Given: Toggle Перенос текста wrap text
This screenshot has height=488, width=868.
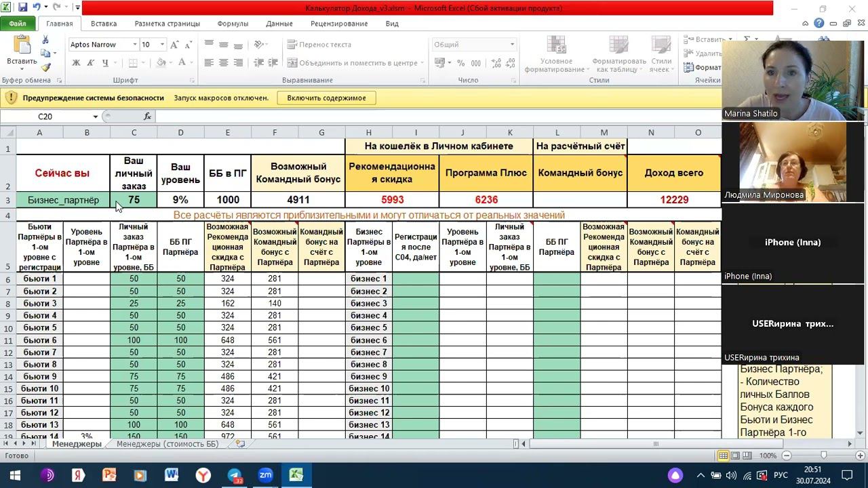Looking at the screenshot, I should point(319,45).
